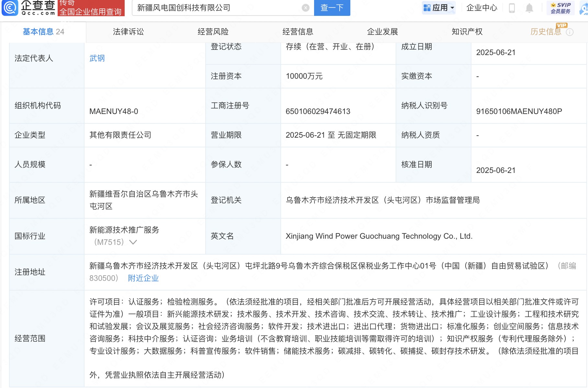
Task: Click the 经营范围 row label
Action: tap(30, 339)
